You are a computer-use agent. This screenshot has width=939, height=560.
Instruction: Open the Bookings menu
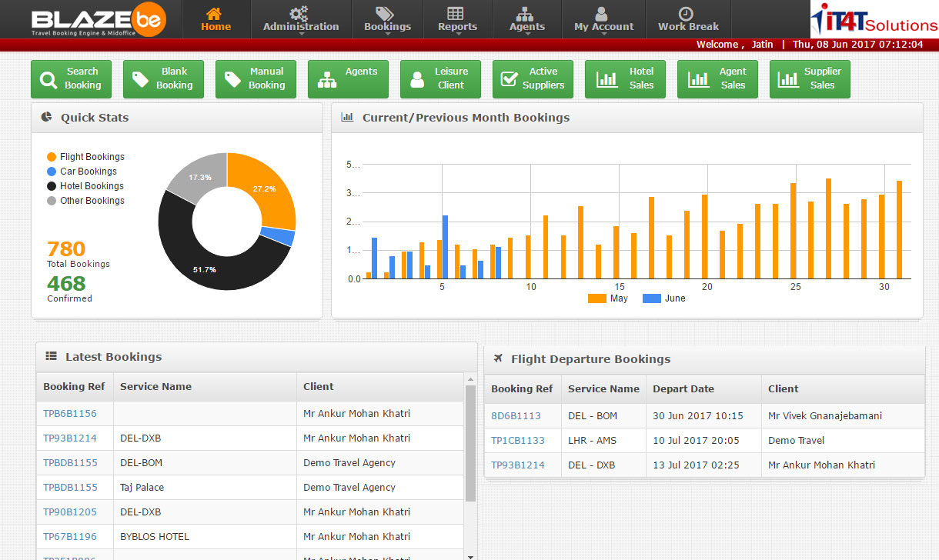tap(387, 19)
